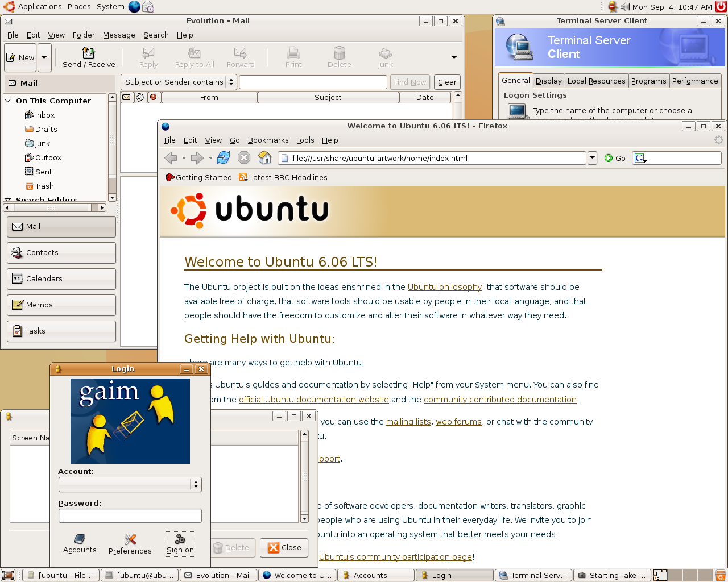
Task: Click the Print icon in Evolution toolbar
Action: pos(293,58)
